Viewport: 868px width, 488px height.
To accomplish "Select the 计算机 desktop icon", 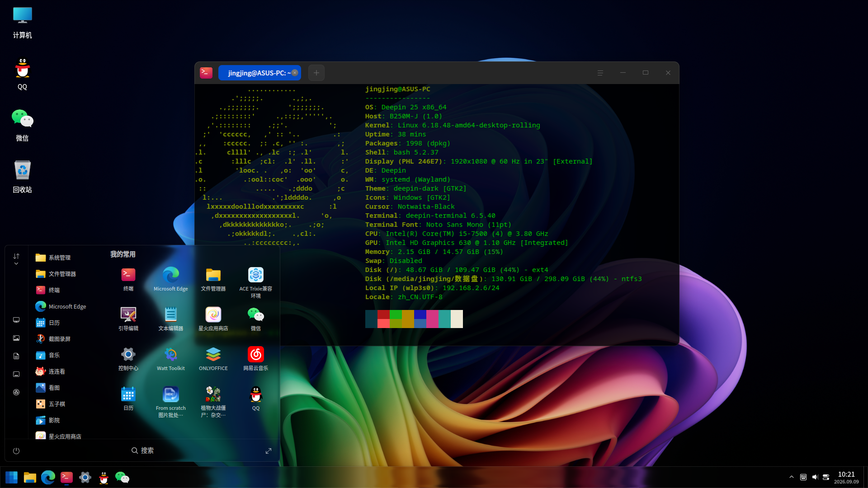I will coord(22,23).
